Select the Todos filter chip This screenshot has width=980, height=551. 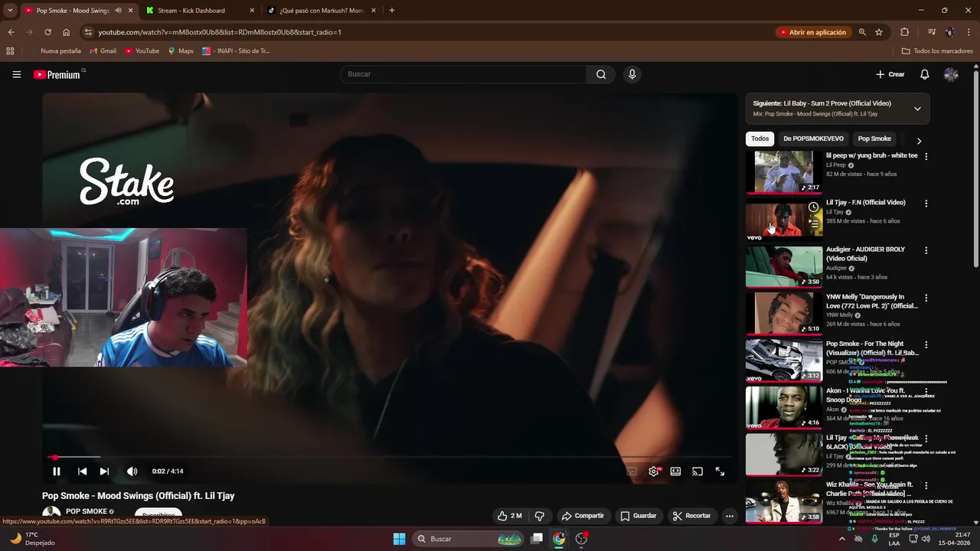759,139
